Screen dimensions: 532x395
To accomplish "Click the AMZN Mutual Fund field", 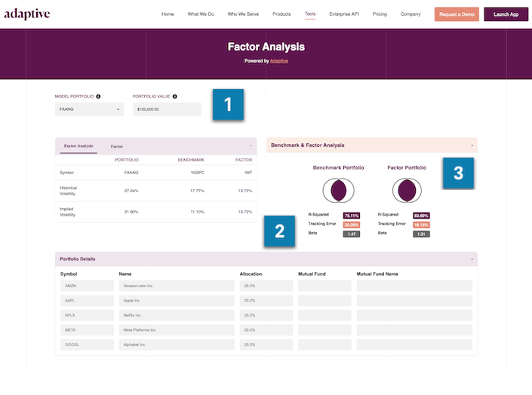I will [324, 286].
